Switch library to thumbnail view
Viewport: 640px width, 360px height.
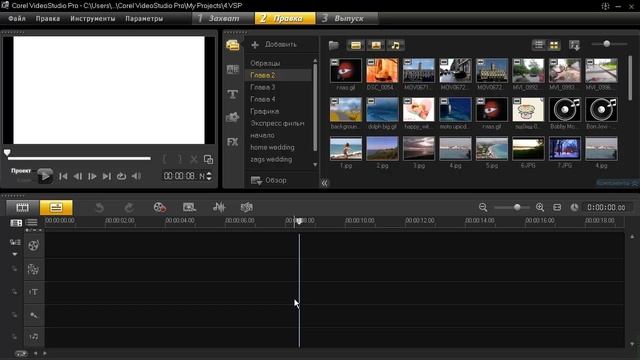pyautogui.click(x=554, y=45)
